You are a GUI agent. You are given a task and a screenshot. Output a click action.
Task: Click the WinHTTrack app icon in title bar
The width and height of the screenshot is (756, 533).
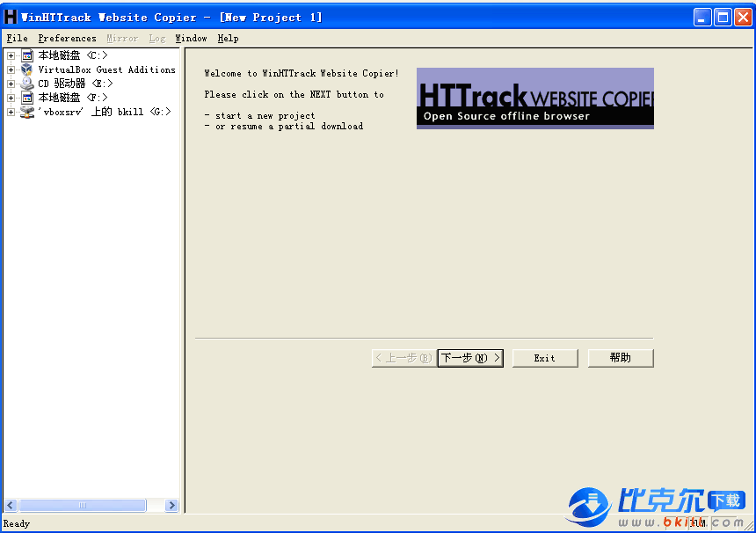(11, 17)
